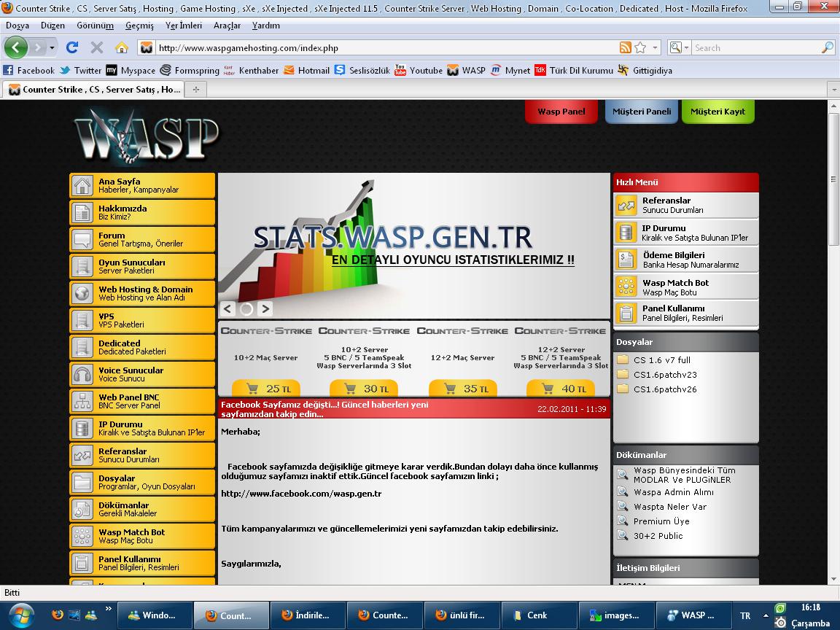The image size is (840, 630).
Task: Open the Düzen menu
Action: (x=52, y=26)
